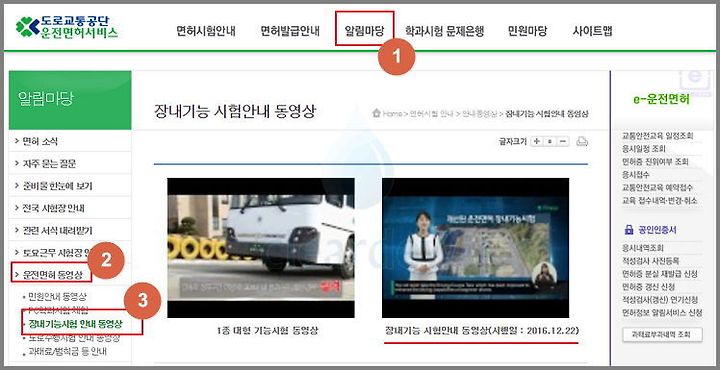The height and width of the screenshot is (370, 720).
Task: Open the 면허발급안내 menu
Action: (x=290, y=31)
